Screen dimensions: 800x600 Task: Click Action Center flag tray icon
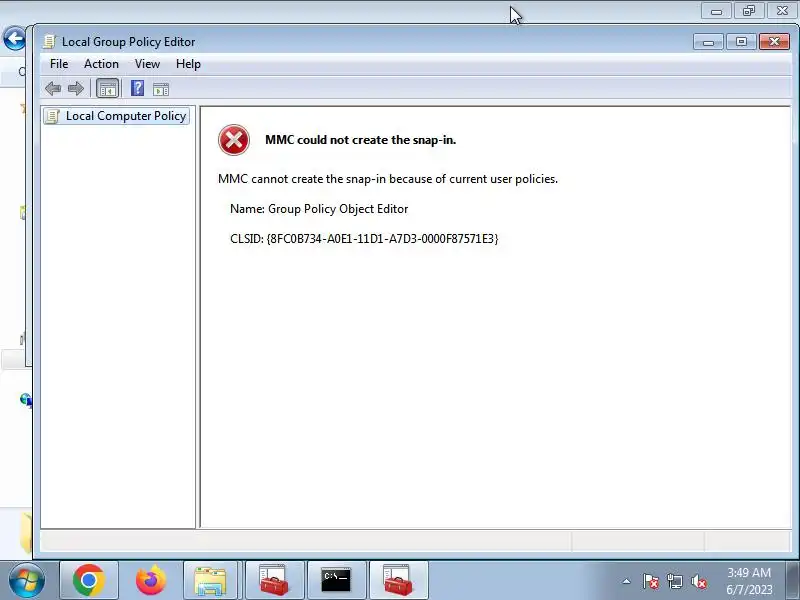(x=651, y=581)
